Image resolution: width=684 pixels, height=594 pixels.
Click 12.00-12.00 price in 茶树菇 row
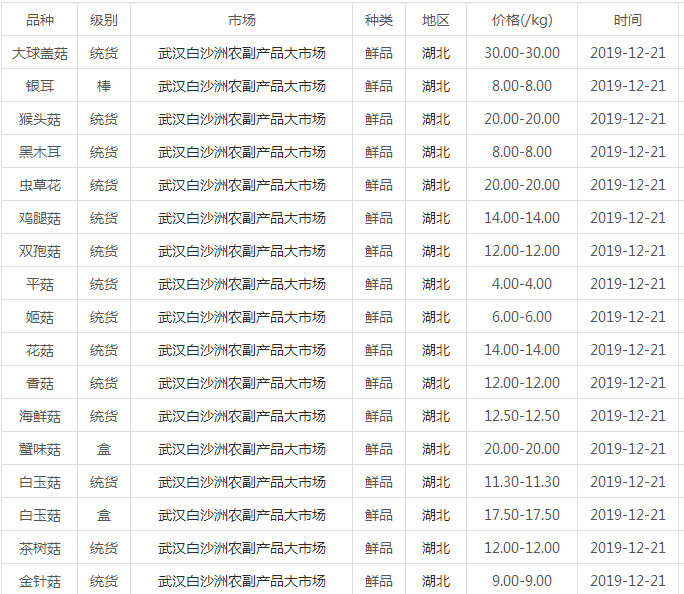click(x=522, y=548)
